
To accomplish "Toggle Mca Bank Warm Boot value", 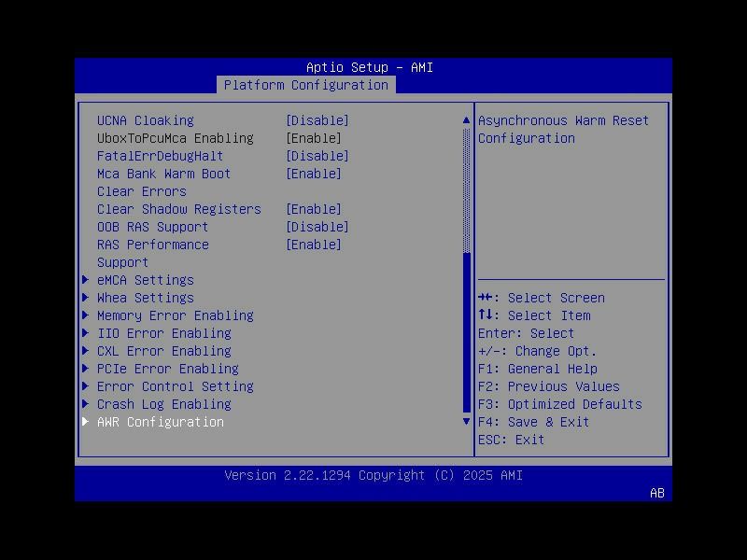I will click(x=314, y=174).
